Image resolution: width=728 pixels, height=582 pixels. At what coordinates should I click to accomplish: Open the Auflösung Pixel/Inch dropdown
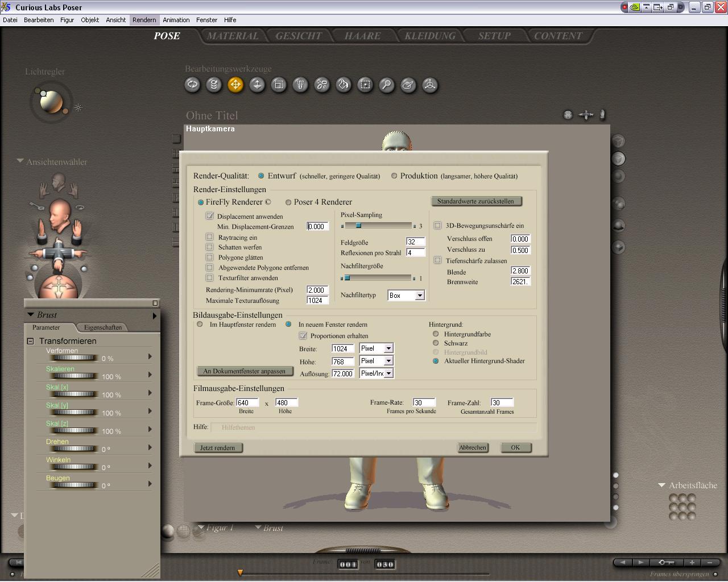click(x=388, y=373)
